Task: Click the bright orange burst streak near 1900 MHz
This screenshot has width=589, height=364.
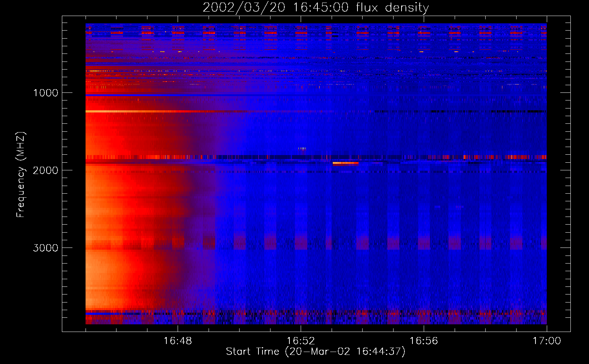Action: click(345, 163)
